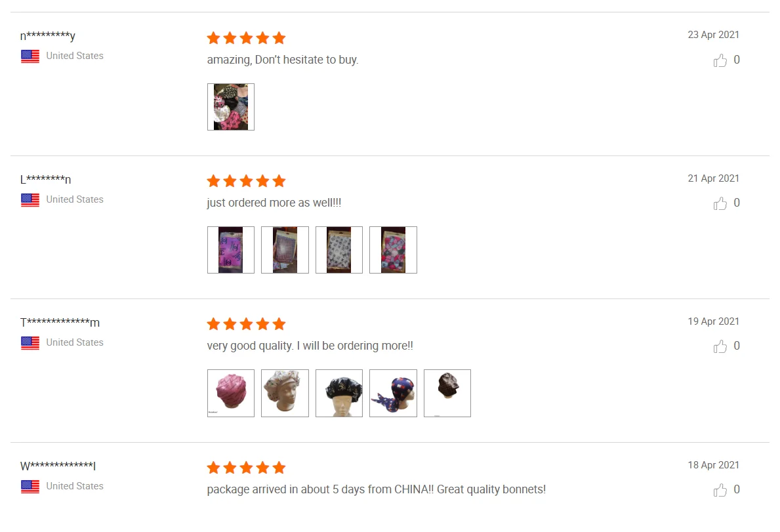This screenshot has width=780, height=532.
Task: Click the US flag beside reviewer W*************l
Action: pyautogui.click(x=30, y=486)
